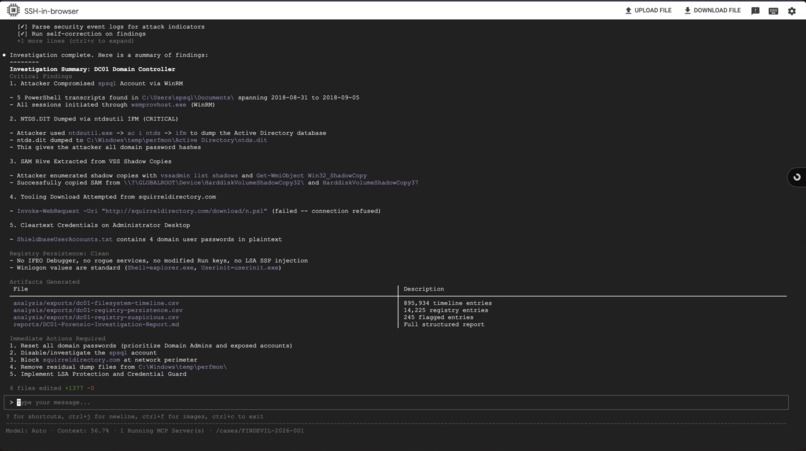Click 'Disable/investigate the spsql account' line
Screen dimensions: 806x451
(83, 353)
